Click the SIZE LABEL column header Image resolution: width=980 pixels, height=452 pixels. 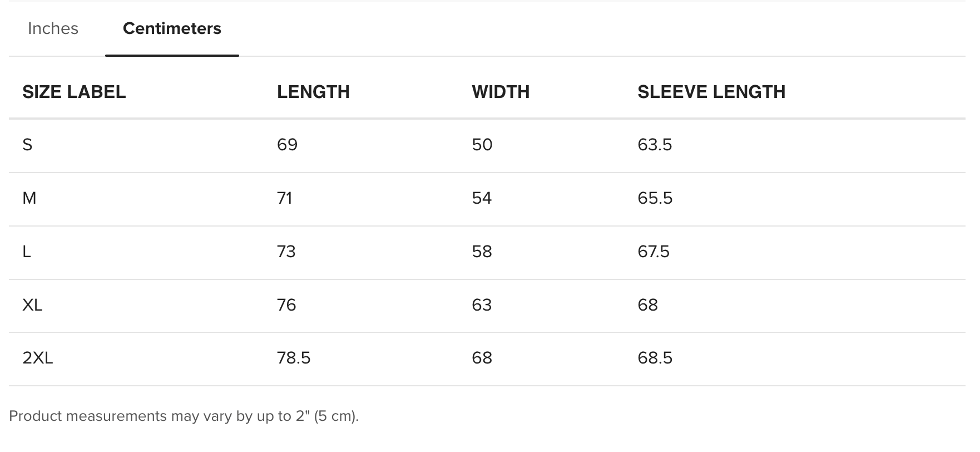74,92
